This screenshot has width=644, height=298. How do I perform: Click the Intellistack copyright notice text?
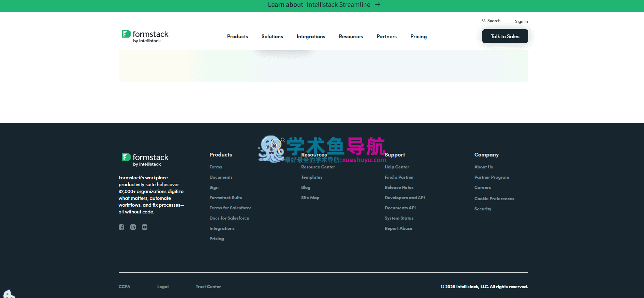click(x=484, y=287)
